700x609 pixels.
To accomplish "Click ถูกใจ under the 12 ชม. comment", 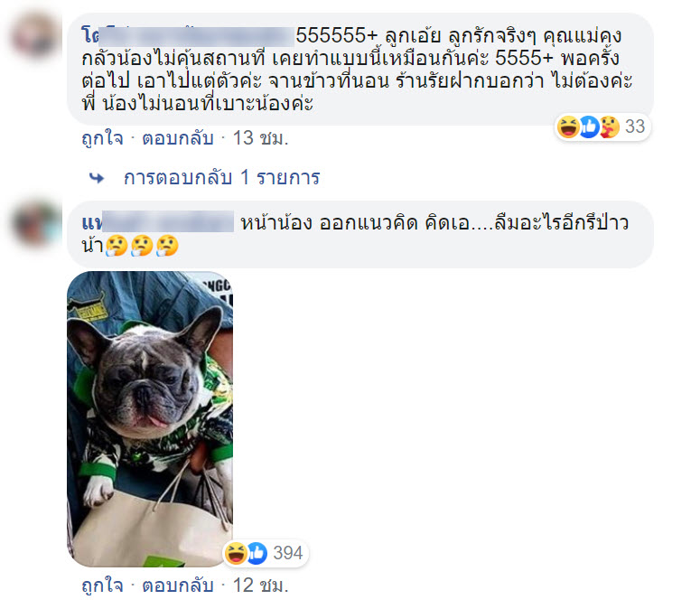I will (x=102, y=586).
